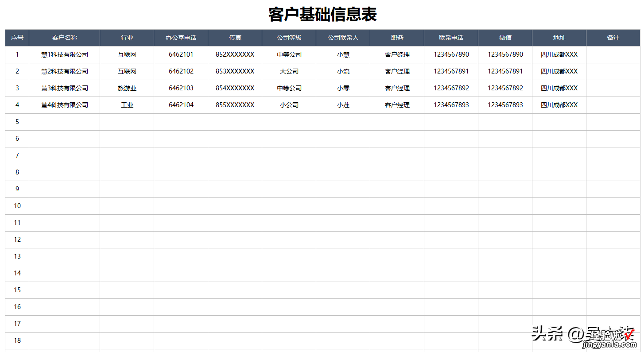The image size is (644, 352).
Task: Select fax cell 854XXXXXXX
Action: [x=235, y=88]
